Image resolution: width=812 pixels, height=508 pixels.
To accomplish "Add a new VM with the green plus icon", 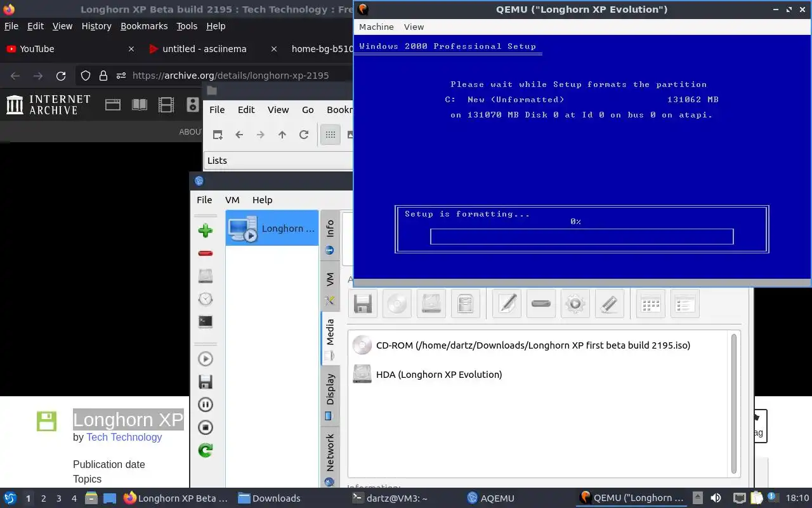I will 205,231.
